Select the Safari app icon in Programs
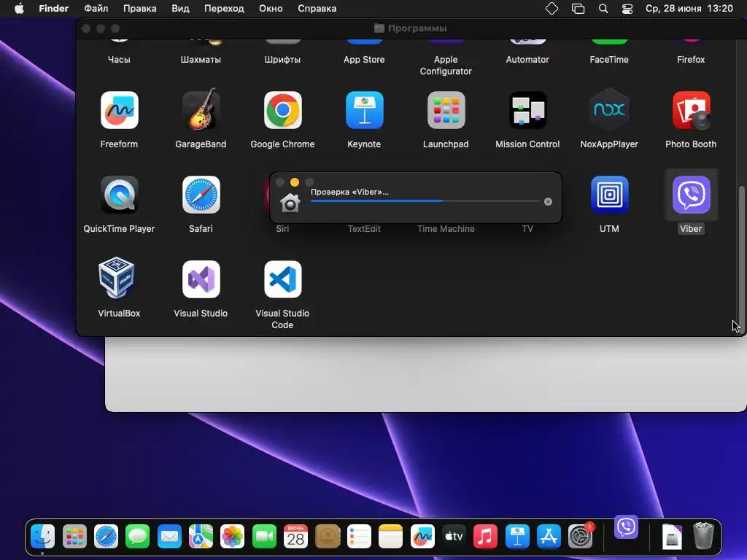This screenshot has width=747, height=560. [201, 194]
